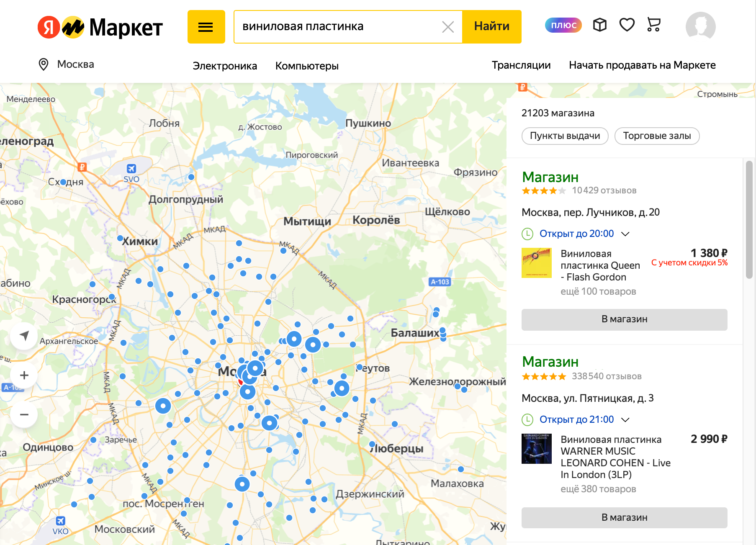Click the toll ruble icon near Сходня
Image resolution: width=756 pixels, height=545 pixels.
(x=82, y=167)
